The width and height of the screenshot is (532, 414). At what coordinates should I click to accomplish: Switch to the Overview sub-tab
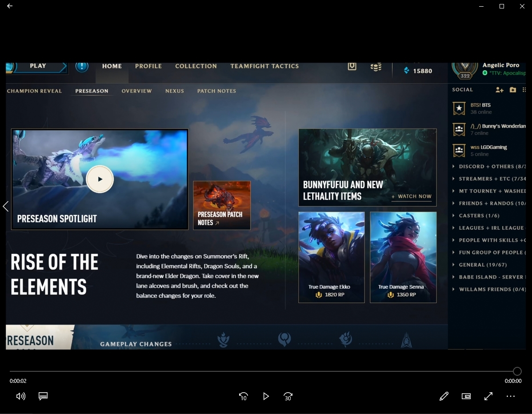click(137, 91)
